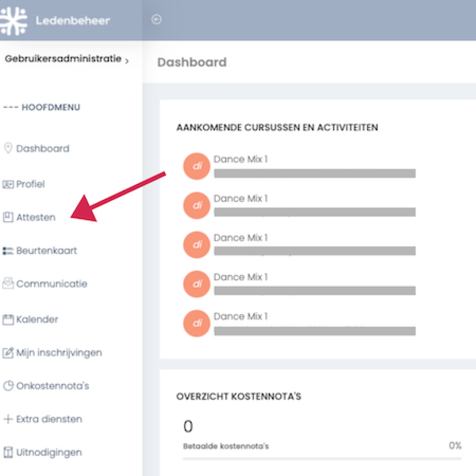Click the Kalender calendar icon
Viewport: 476px width, 476px height.
[8, 319]
